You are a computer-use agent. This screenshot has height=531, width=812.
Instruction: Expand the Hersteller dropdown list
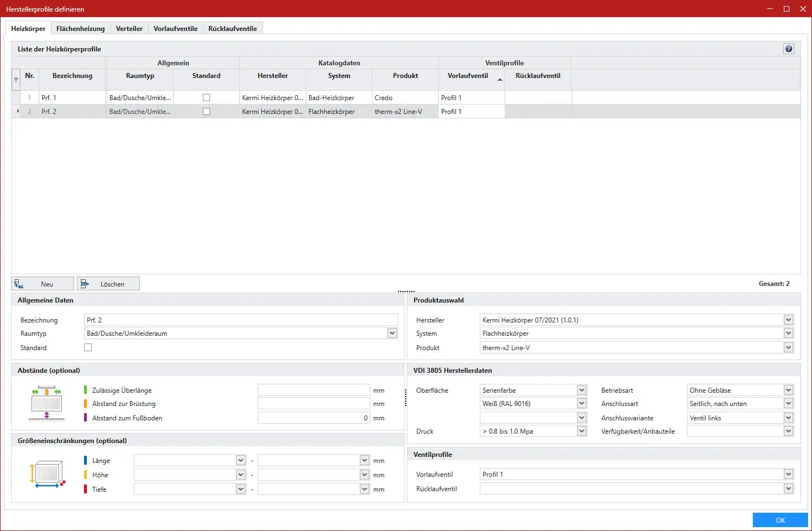click(788, 320)
